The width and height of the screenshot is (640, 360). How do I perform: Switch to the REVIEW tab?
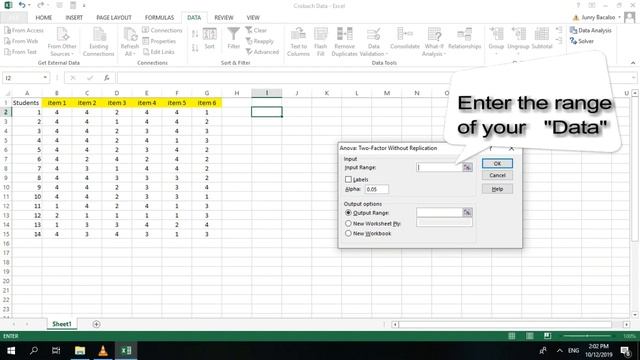coord(224,18)
